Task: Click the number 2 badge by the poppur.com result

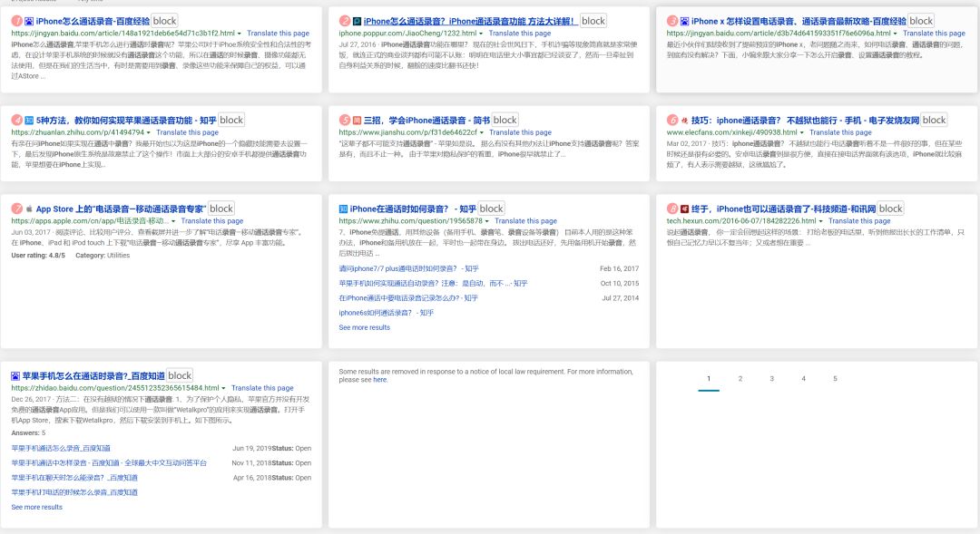Action: point(345,21)
